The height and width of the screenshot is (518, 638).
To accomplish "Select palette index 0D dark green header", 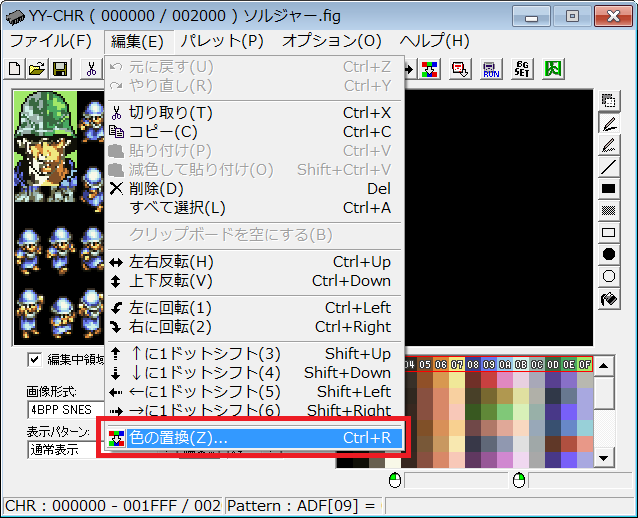I will [x=553, y=365].
